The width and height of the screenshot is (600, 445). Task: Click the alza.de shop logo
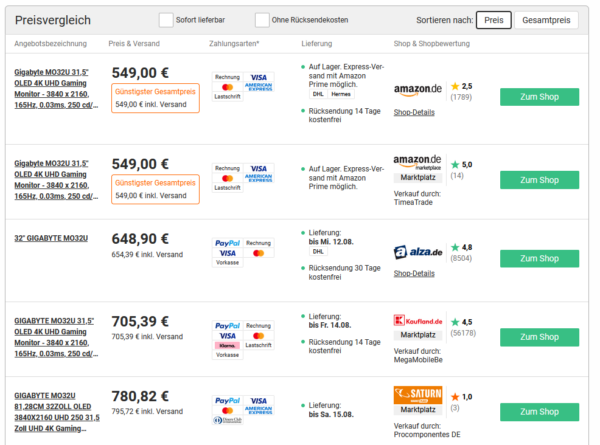coord(418,252)
